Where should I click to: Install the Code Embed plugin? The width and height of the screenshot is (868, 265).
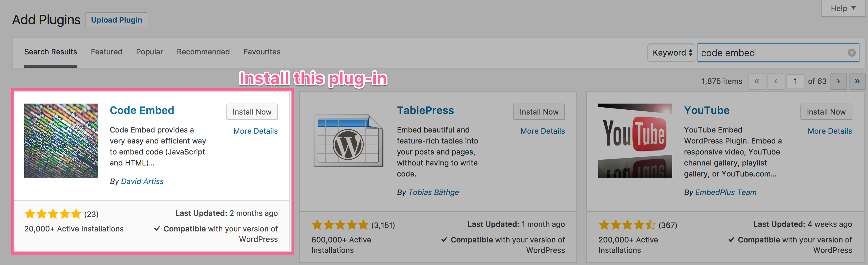click(x=252, y=112)
